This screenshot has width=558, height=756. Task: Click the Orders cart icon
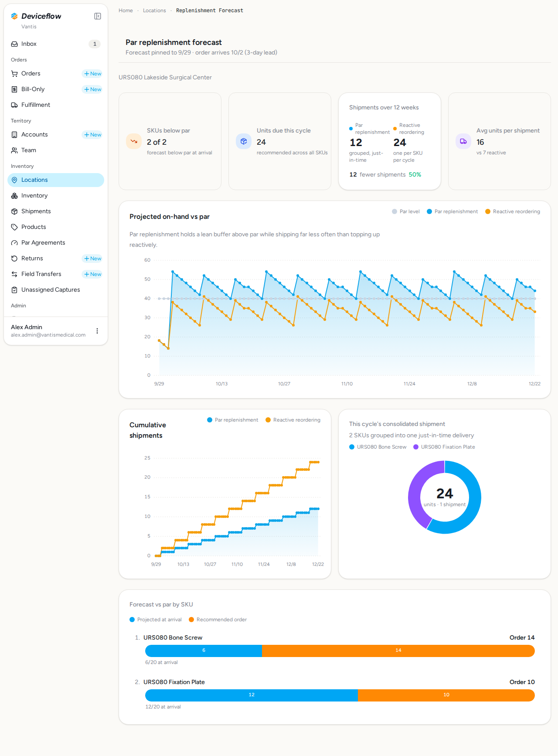point(14,74)
